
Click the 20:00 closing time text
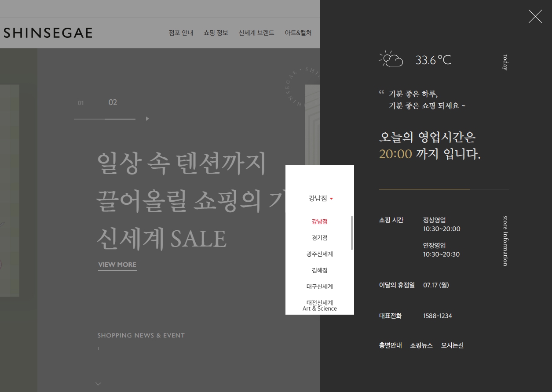pyautogui.click(x=395, y=154)
